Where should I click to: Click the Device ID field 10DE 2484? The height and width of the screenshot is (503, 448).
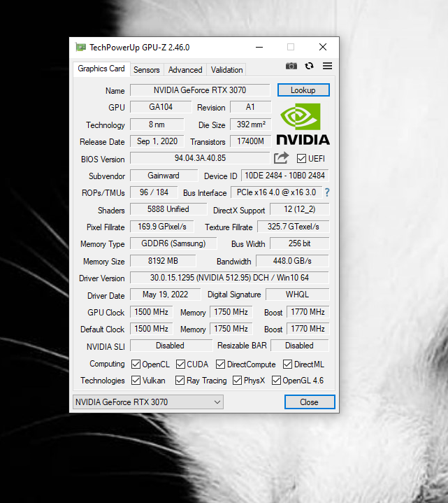pos(285,176)
